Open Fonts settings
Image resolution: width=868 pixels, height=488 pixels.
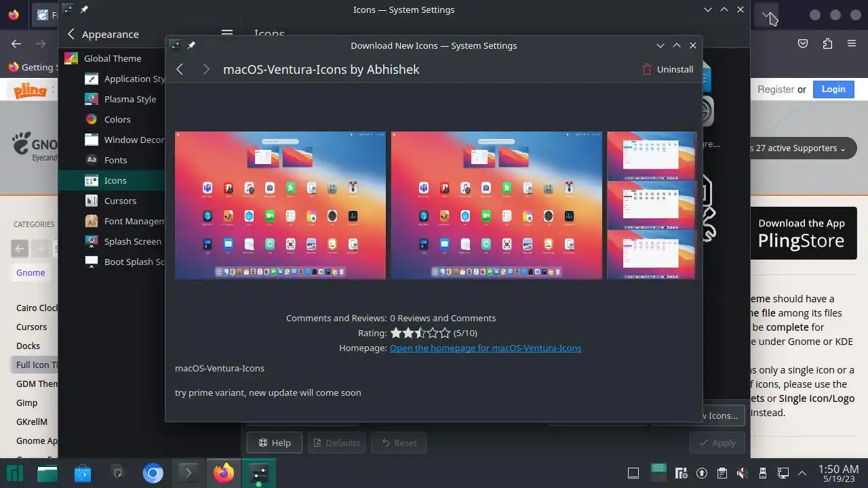pyautogui.click(x=113, y=160)
